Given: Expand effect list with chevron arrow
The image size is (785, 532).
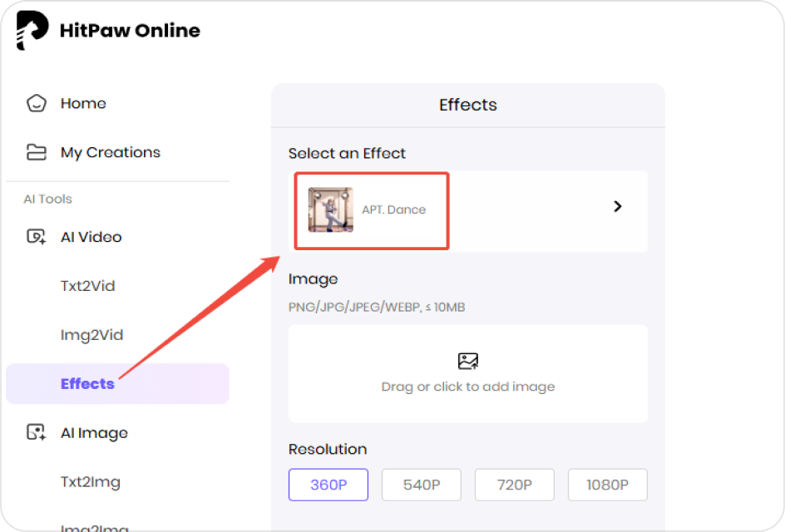Looking at the screenshot, I should click(x=617, y=207).
